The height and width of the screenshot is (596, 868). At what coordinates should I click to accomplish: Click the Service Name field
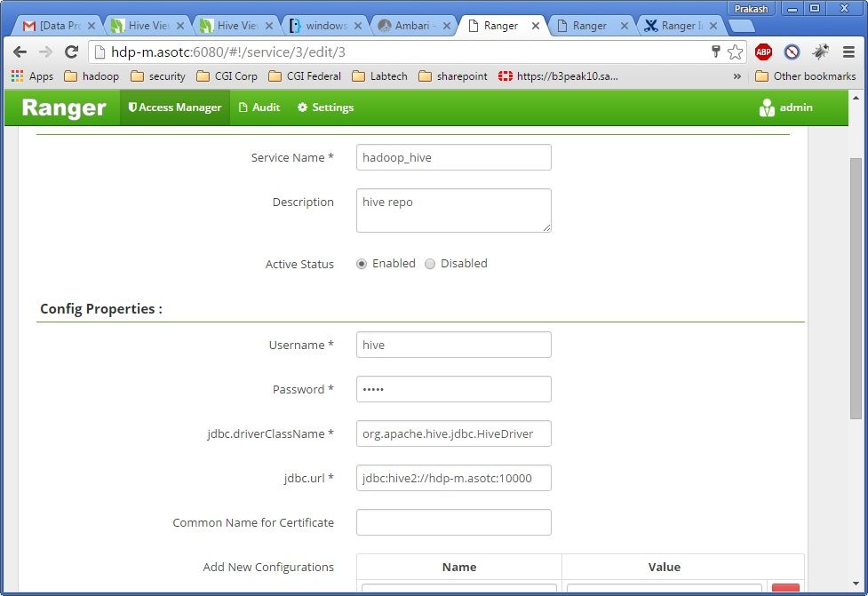(x=453, y=157)
